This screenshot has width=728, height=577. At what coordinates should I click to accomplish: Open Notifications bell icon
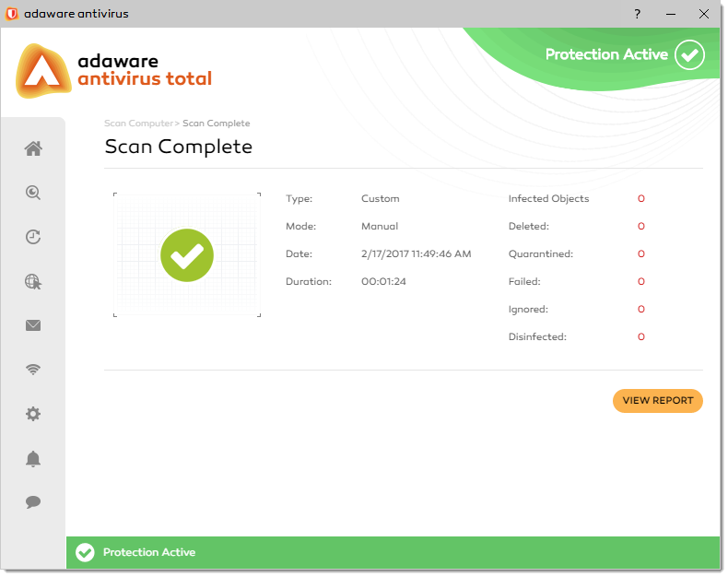pyautogui.click(x=33, y=458)
